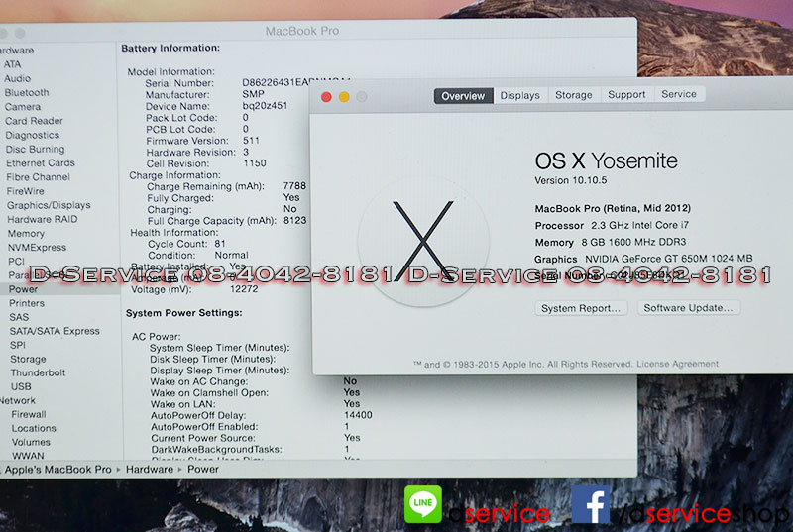The height and width of the screenshot is (532, 793).
Task: Click Apple's MacBook Pro in path bar
Action: coord(57,470)
